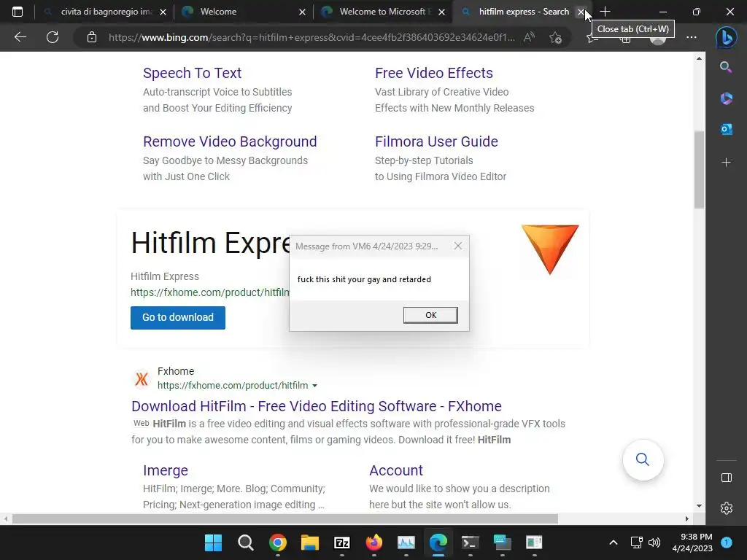Close the Welcome tab

pyautogui.click(x=302, y=12)
